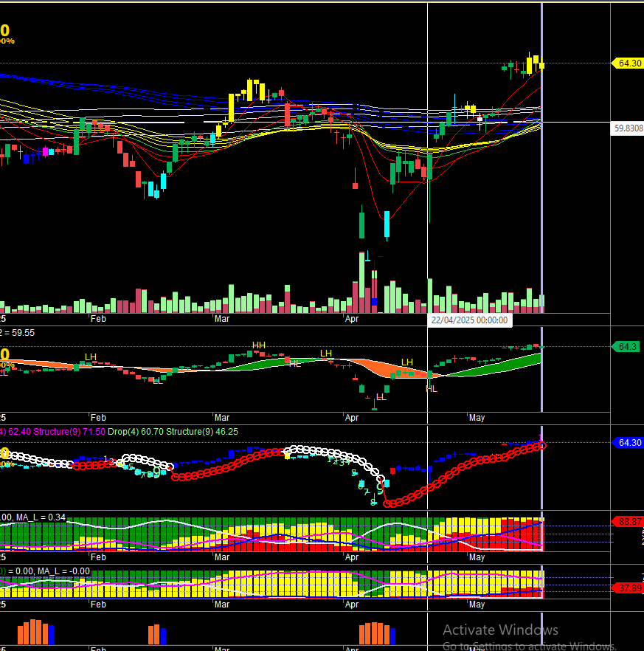Click the MA_L = 0.34 indicator text
This screenshot has height=651, width=644.
point(41,517)
